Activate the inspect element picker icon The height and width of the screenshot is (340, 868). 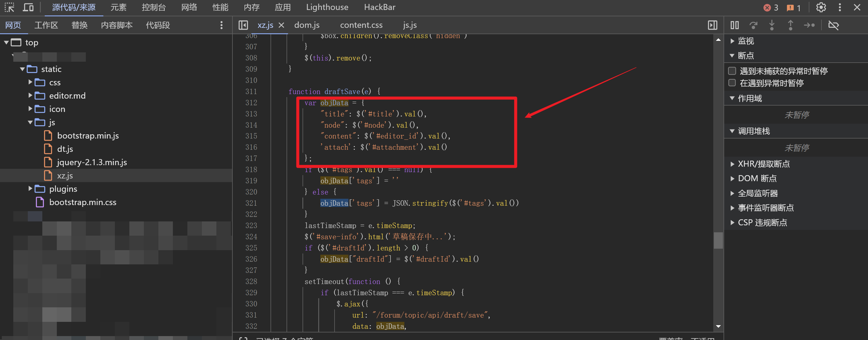click(9, 7)
